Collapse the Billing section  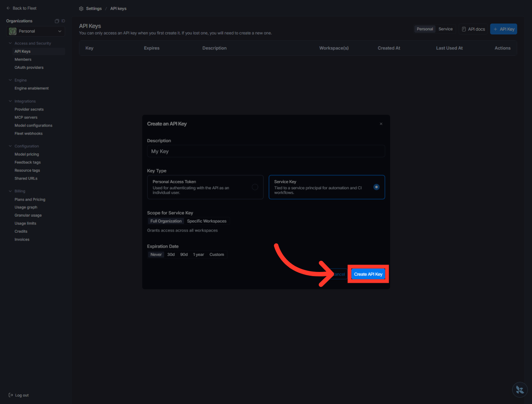(10, 191)
